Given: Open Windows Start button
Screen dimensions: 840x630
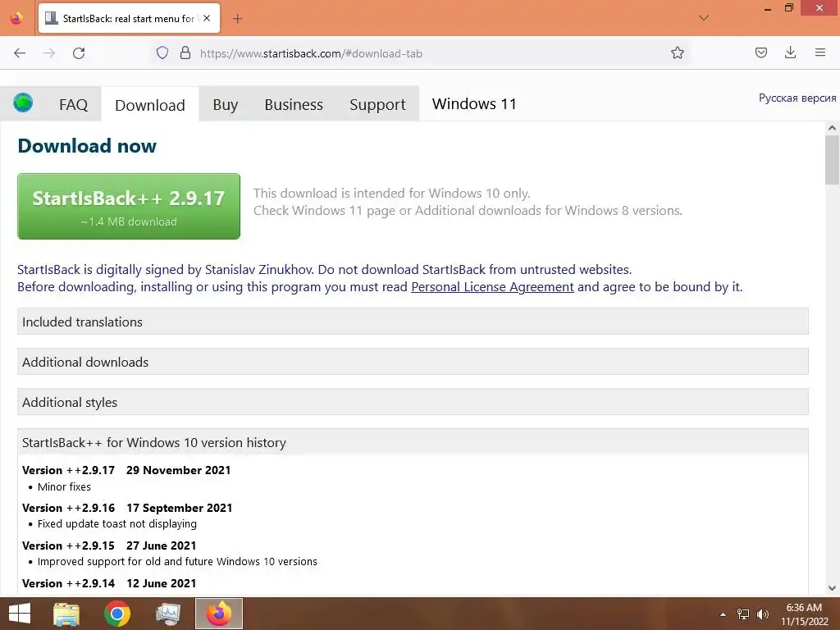Looking at the screenshot, I should pyautogui.click(x=20, y=614).
